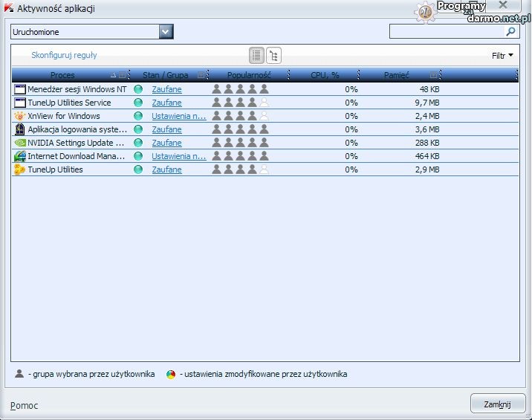Sort by Stan / Grupa column
This screenshot has width=532, height=420.
coord(165,75)
